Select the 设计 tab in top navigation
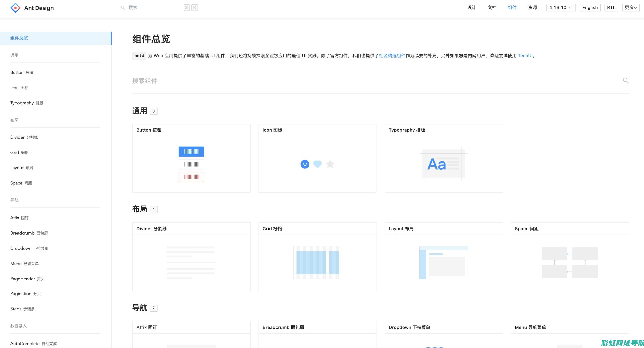The image size is (644, 348). click(x=471, y=8)
